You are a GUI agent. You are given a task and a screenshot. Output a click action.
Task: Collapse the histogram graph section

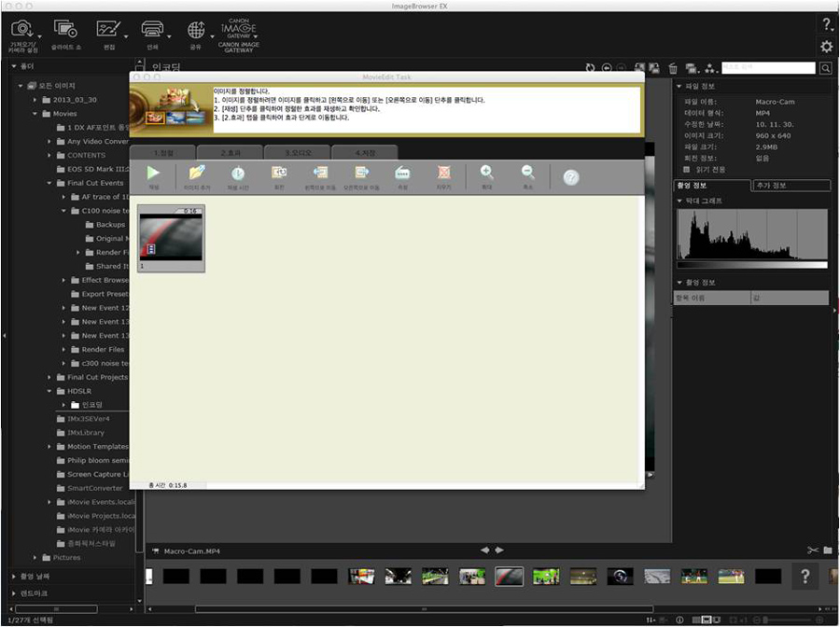coord(679,201)
